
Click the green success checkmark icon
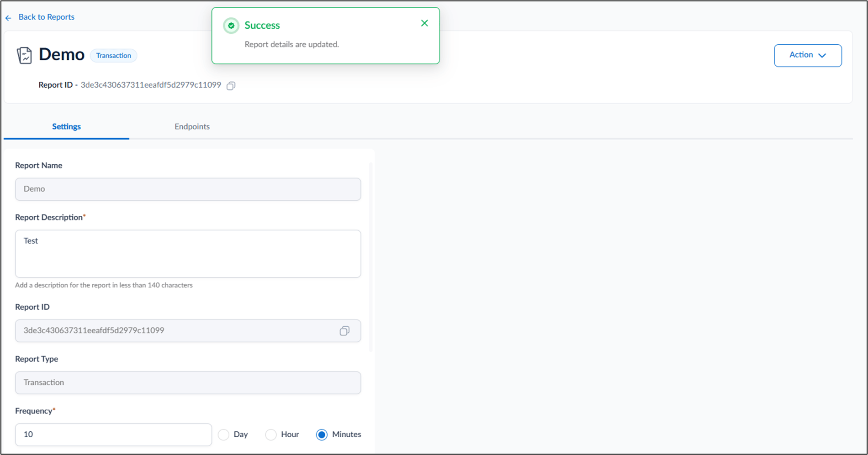pyautogui.click(x=231, y=26)
